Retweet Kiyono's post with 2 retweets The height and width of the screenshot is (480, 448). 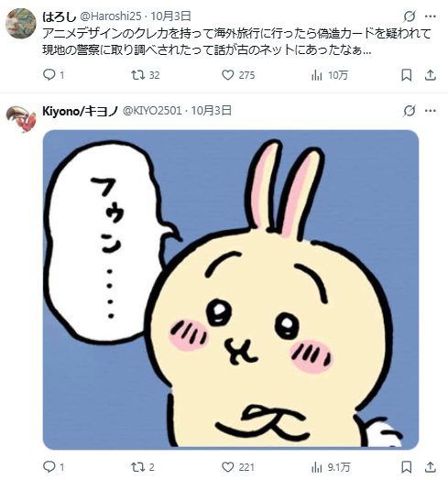tap(137, 467)
